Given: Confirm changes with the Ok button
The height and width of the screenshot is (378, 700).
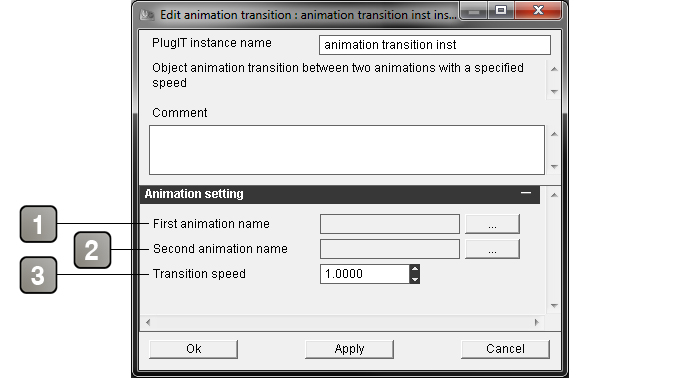Looking at the screenshot, I should click(193, 349).
